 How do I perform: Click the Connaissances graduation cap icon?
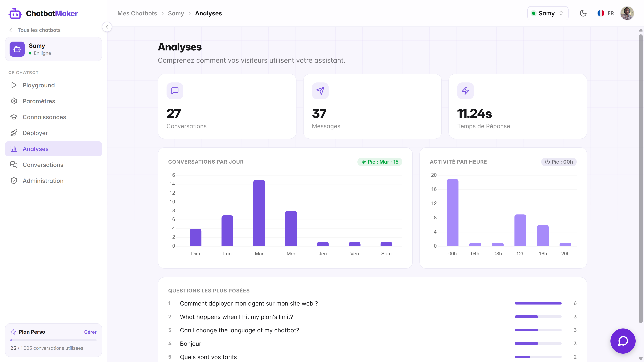coord(14,117)
